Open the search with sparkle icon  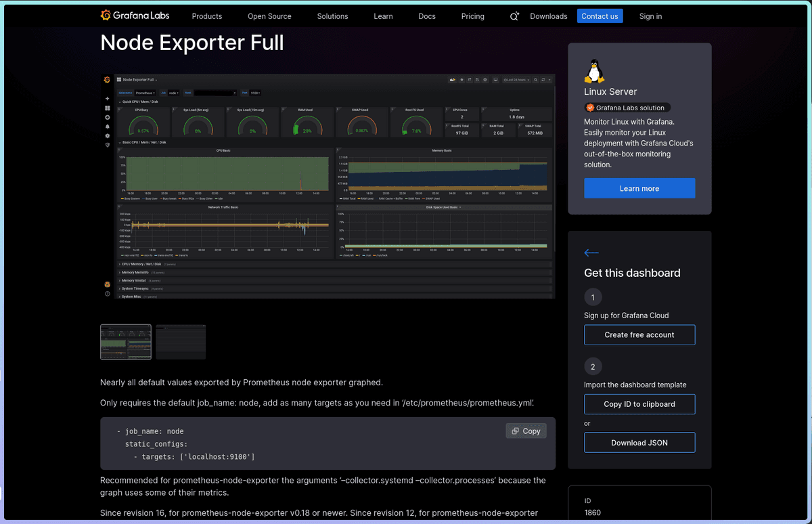pos(514,16)
